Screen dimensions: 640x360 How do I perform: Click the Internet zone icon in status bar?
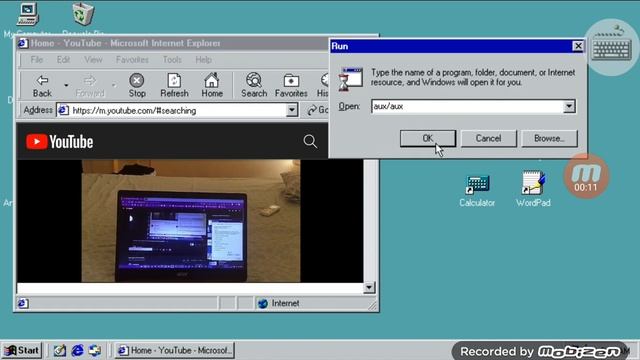(x=263, y=303)
